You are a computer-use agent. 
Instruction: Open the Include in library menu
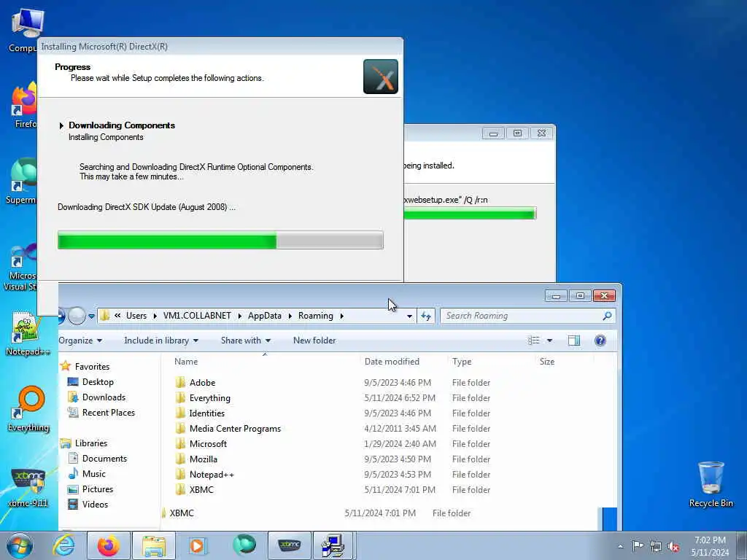coord(161,341)
